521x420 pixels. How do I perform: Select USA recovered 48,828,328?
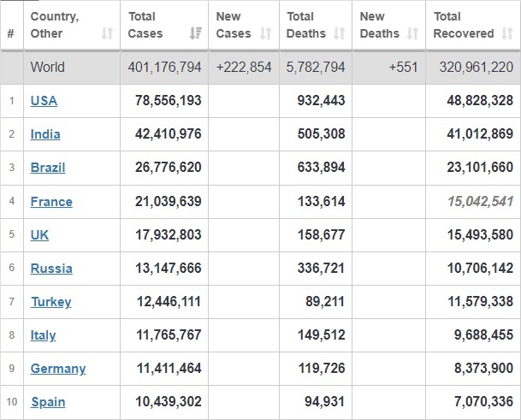tap(480, 100)
